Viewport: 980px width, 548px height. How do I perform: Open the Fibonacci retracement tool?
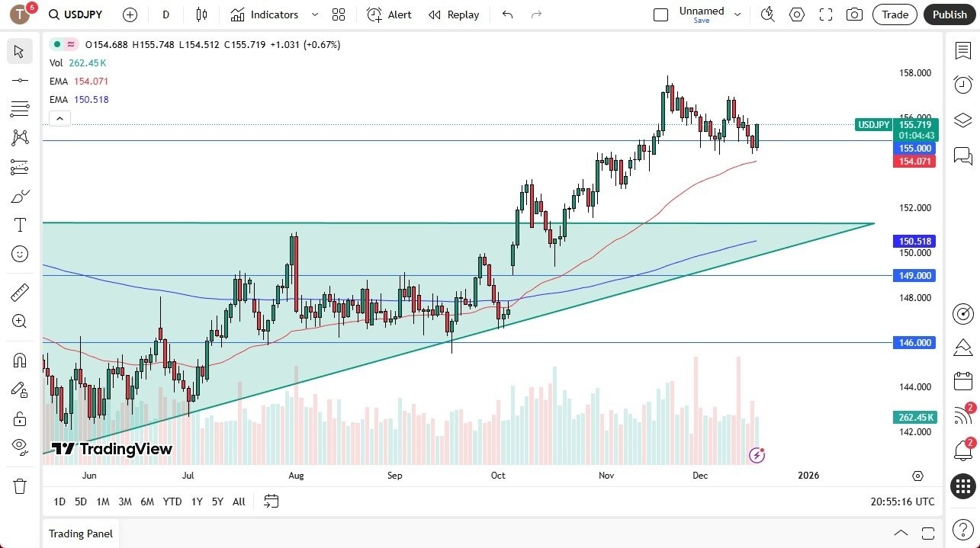(x=20, y=109)
